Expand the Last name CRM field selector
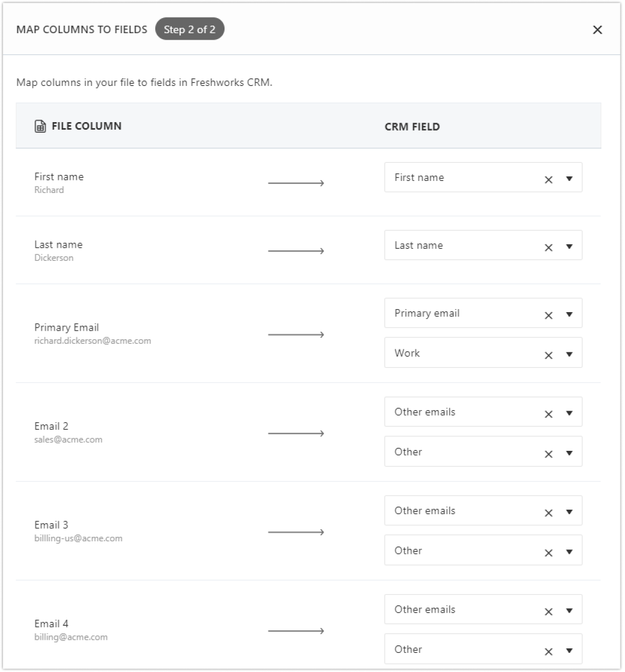 pos(569,246)
